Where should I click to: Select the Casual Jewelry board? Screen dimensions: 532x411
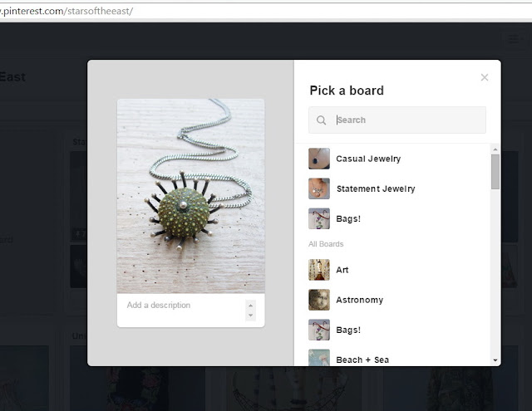click(392, 159)
